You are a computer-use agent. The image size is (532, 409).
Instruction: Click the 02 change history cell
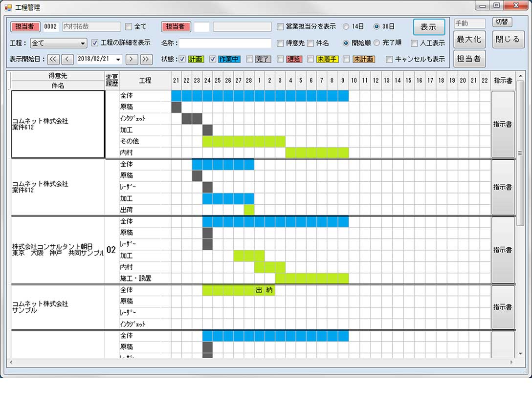111,250
